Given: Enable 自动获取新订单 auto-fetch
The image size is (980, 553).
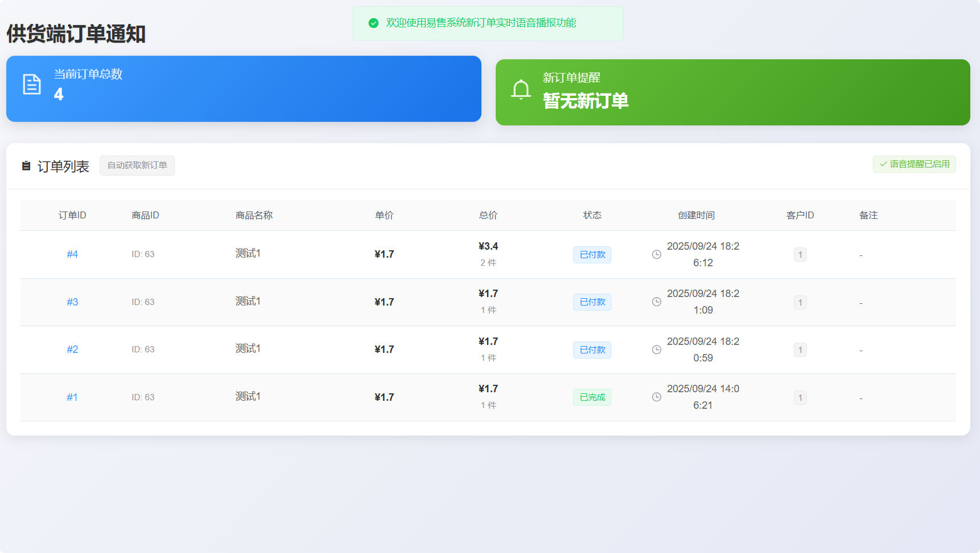Looking at the screenshot, I should pyautogui.click(x=137, y=165).
